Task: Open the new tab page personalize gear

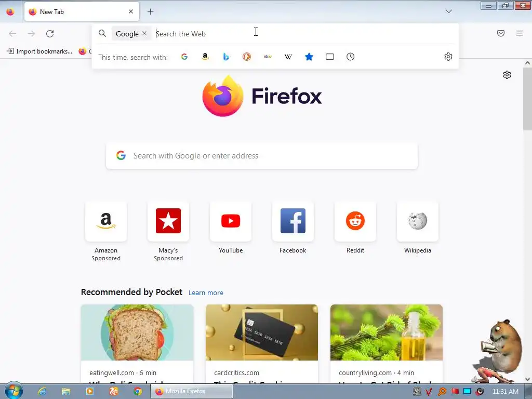Action: (507, 75)
